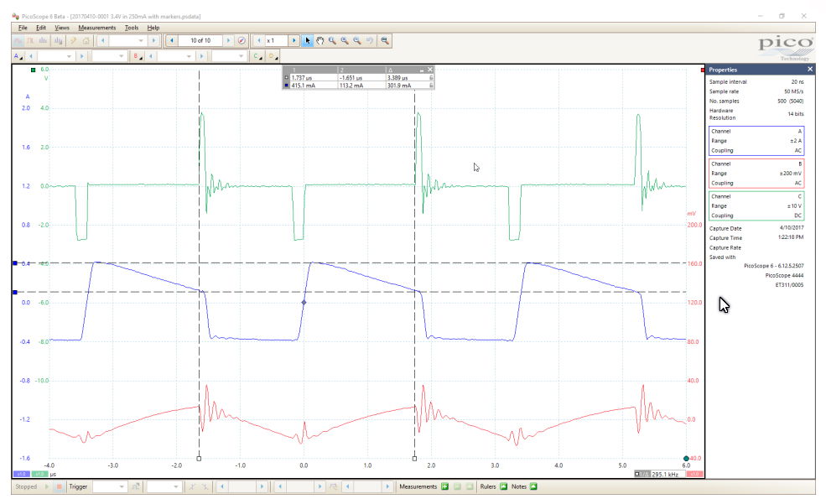Minimize the rulers readout box

(x=422, y=70)
